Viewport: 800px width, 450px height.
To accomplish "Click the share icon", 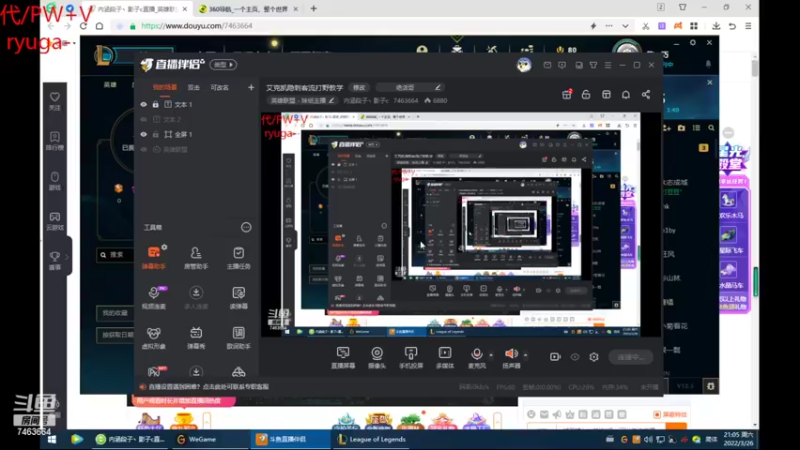I will pyautogui.click(x=646, y=94).
